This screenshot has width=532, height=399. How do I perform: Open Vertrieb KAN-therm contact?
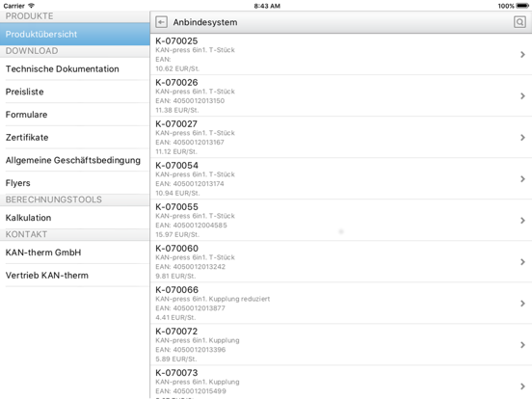click(x=74, y=276)
